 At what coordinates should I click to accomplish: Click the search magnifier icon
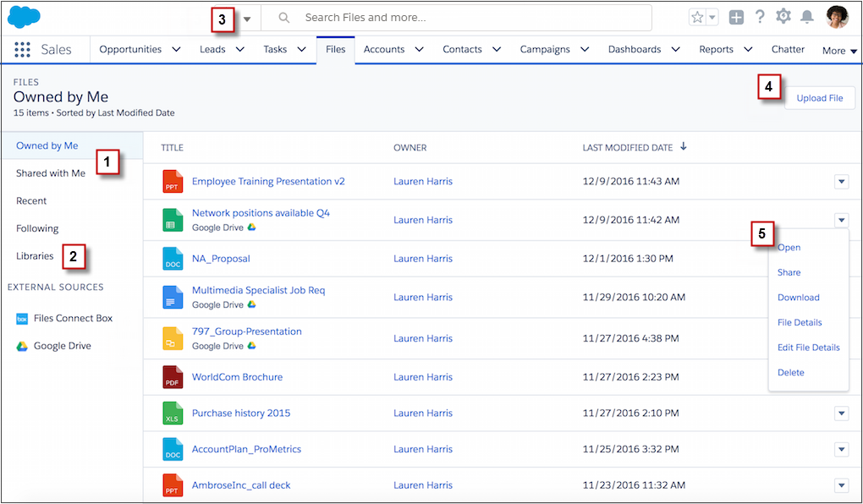click(284, 18)
